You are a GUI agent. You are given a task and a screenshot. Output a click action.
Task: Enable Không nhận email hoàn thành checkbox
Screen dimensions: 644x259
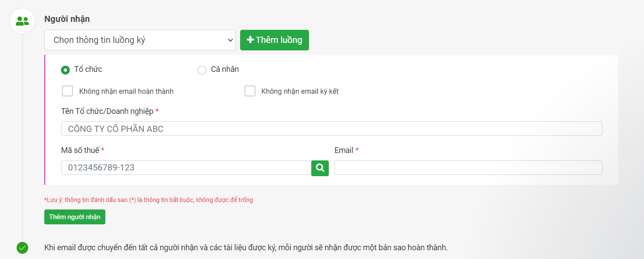click(x=68, y=91)
